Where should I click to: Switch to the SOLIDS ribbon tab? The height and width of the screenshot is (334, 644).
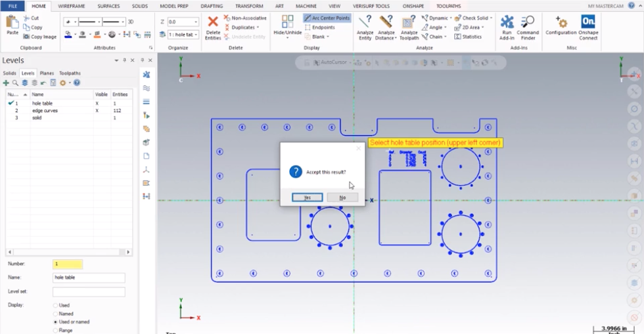tap(139, 6)
